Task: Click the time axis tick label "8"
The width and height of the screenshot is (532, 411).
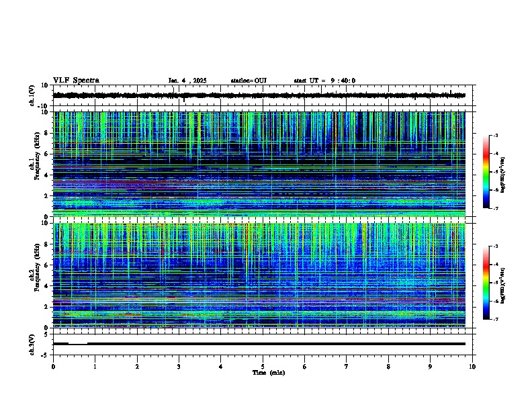Action: pyautogui.click(x=388, y=367)
